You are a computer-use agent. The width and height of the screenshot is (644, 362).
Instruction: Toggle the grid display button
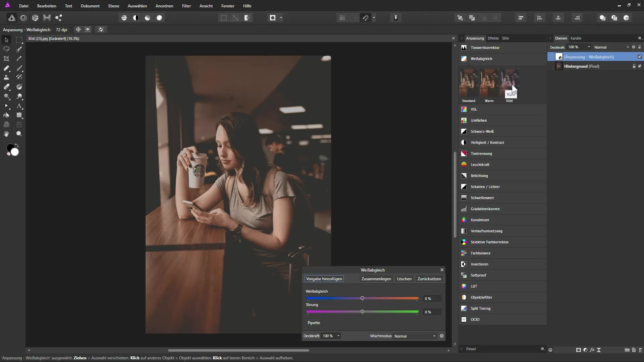click(x=342, y=18)
